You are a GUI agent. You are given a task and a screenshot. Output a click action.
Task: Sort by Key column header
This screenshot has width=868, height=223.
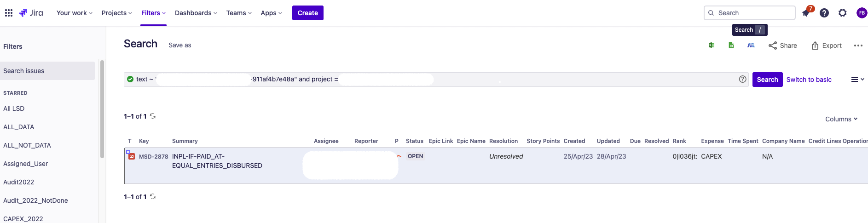tap(144, 141)
